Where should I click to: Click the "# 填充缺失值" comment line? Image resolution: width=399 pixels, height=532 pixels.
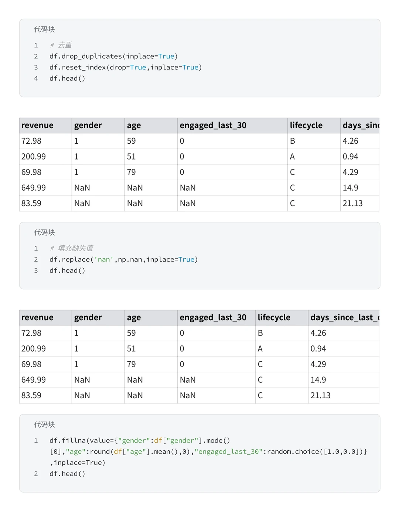pos(72,248)
